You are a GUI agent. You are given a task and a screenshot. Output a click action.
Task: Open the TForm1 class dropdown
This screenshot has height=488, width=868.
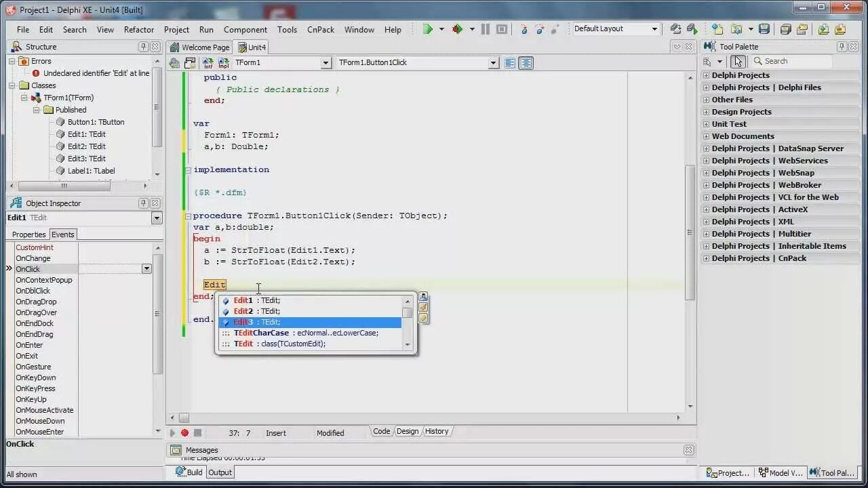pos(325,62)
